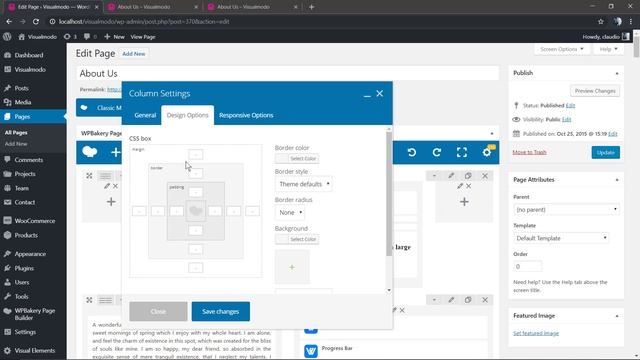This screenshot has width=640, height=360.
Task: Select Border color swatch
Action: 297,158
